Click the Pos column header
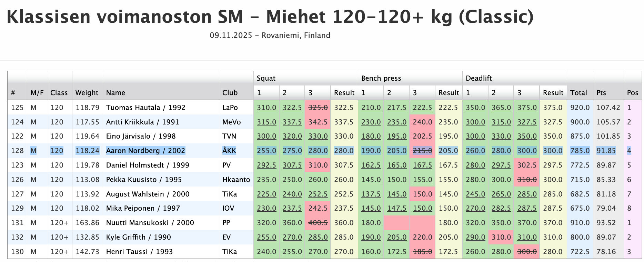This screenshot has width=644, height=262. pyautogui.click(x=633, y=93)
